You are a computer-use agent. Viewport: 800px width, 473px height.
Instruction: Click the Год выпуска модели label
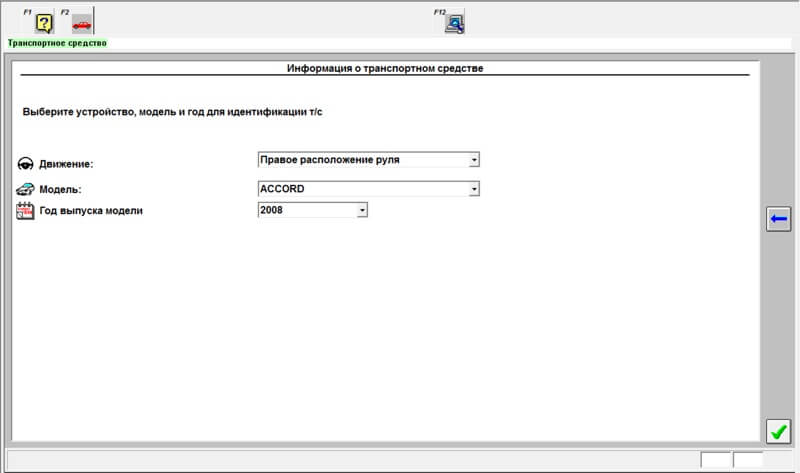click(91, 211)
